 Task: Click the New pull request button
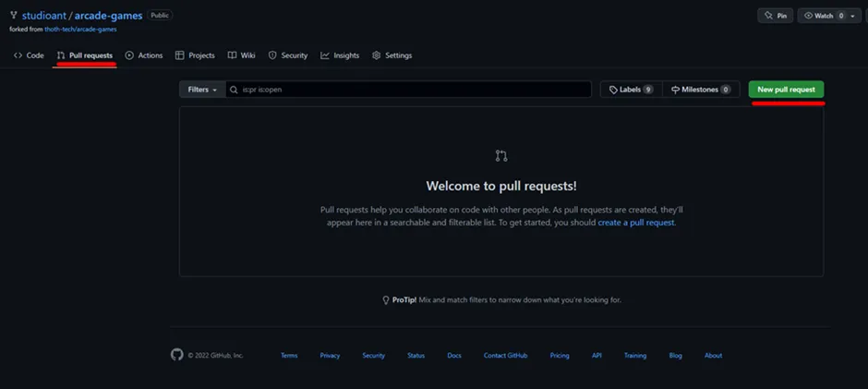coord(786,90)
